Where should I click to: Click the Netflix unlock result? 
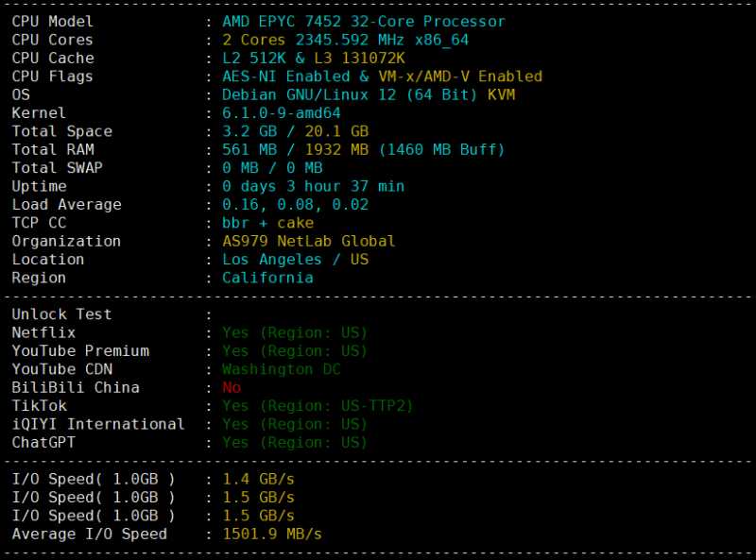[295, 333]
